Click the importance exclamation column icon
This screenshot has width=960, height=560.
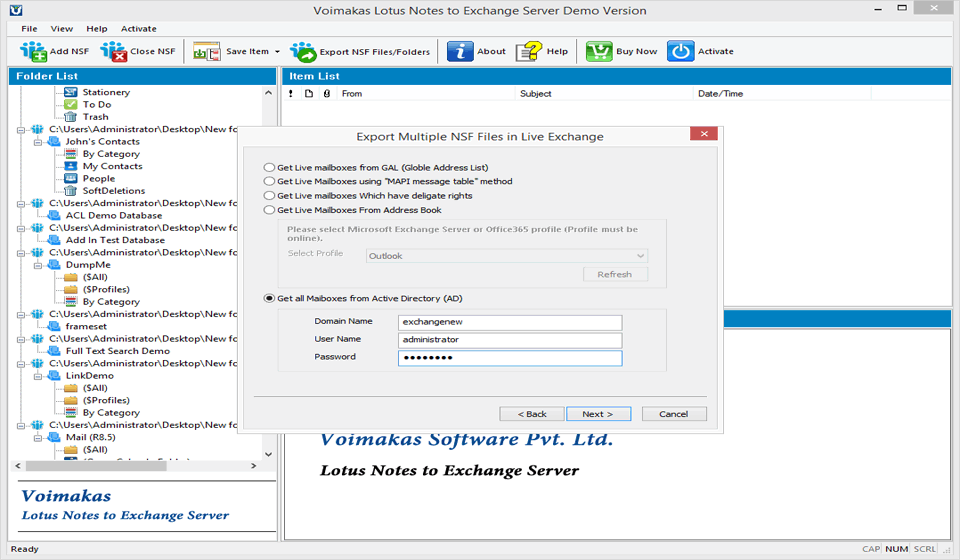291,94
